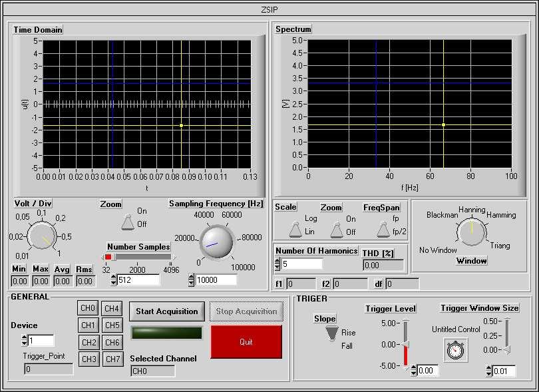Click the Device number input field

[x=41, y=341]
